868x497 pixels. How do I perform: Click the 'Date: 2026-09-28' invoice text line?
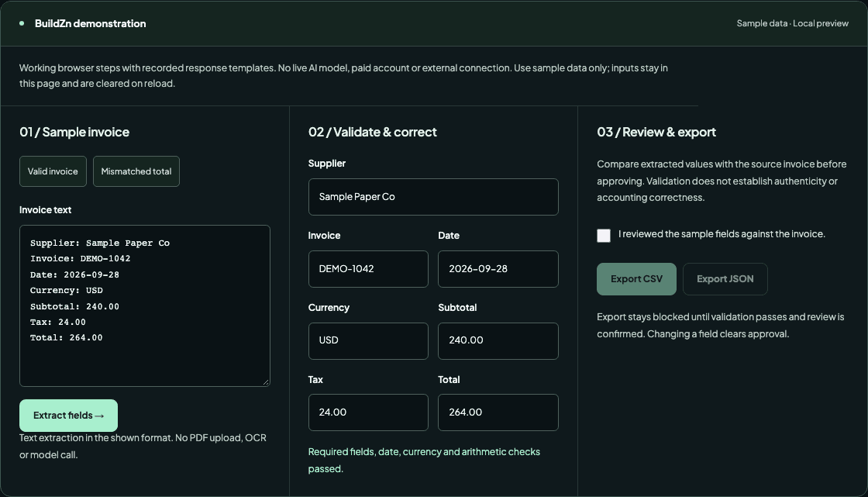pyautogui.click(x=74, y=274)
